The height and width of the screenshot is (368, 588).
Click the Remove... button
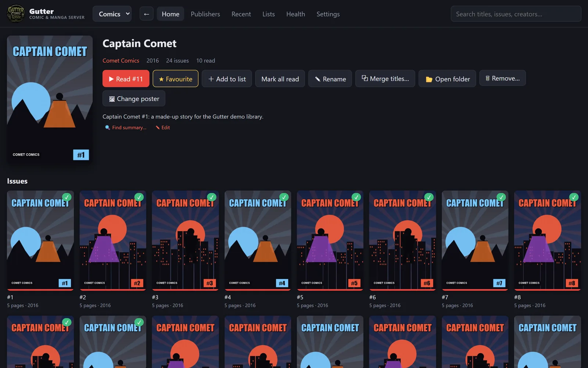pyautogui.click(x=502, y=78)
